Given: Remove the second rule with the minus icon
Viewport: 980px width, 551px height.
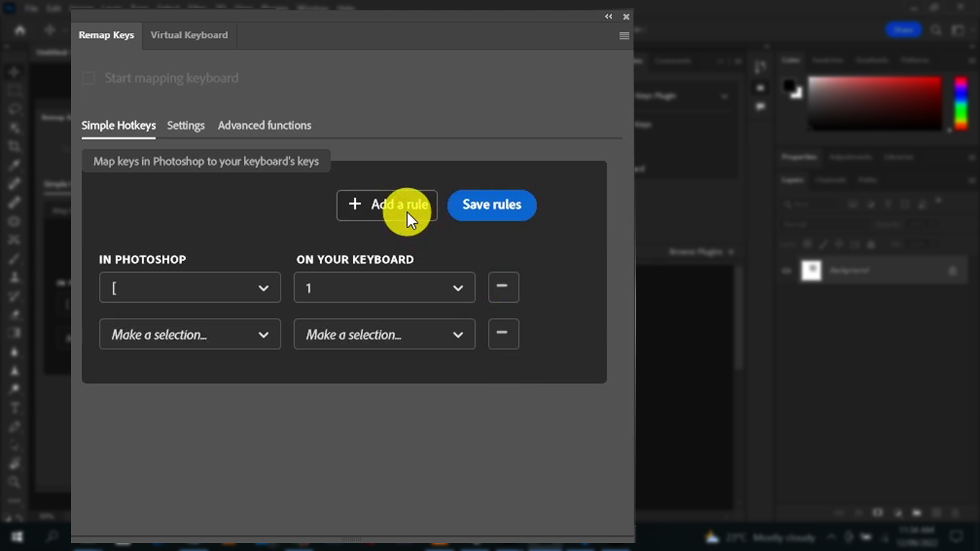Looking at the screenshot, I should pos(503,333).
